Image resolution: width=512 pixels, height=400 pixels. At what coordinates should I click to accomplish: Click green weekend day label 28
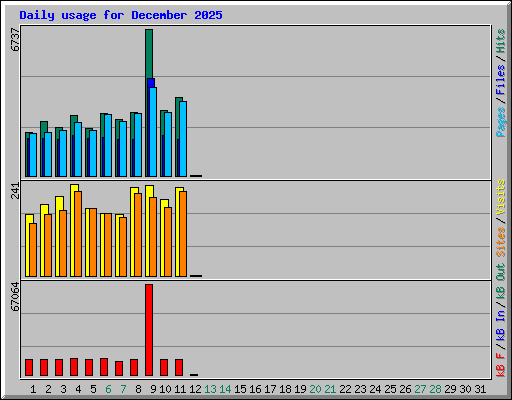coord(435,389)
